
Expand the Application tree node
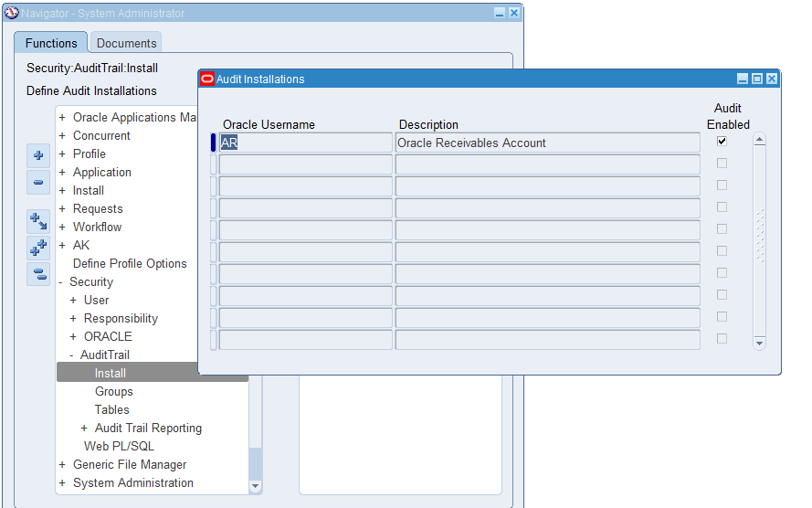(62, 172)
